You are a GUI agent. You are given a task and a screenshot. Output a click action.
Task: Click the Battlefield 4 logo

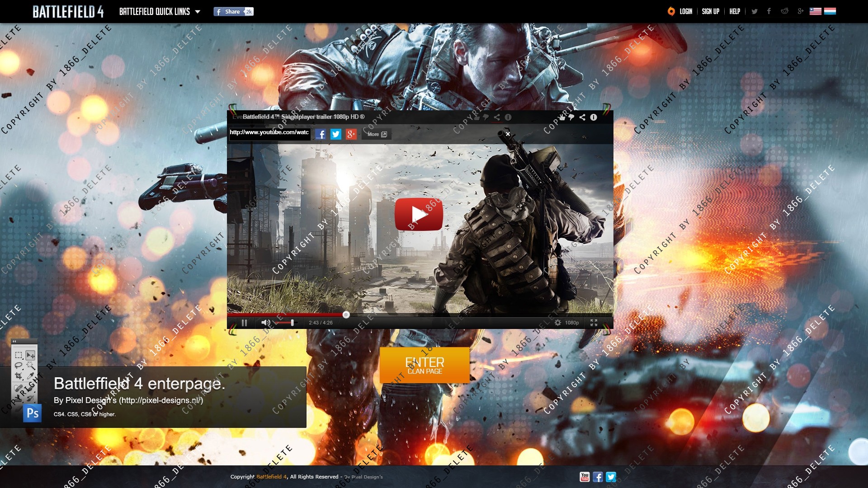coord(68,11)
